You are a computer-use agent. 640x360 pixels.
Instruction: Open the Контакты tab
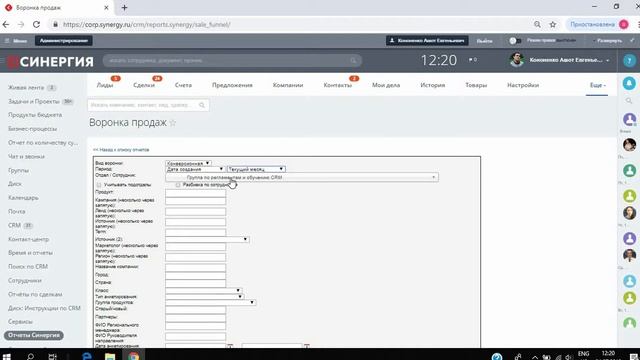338,85
